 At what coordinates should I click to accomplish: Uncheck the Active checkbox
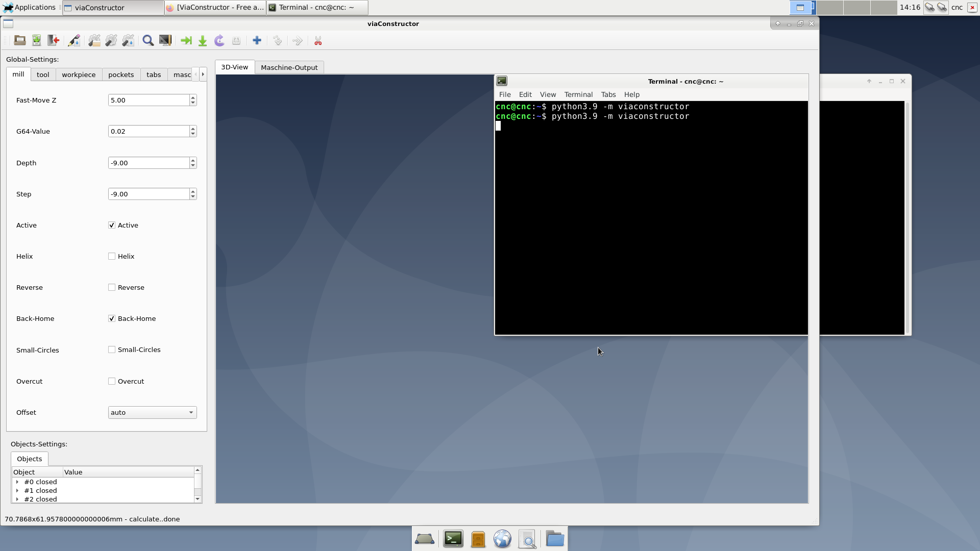coord(112,225)
